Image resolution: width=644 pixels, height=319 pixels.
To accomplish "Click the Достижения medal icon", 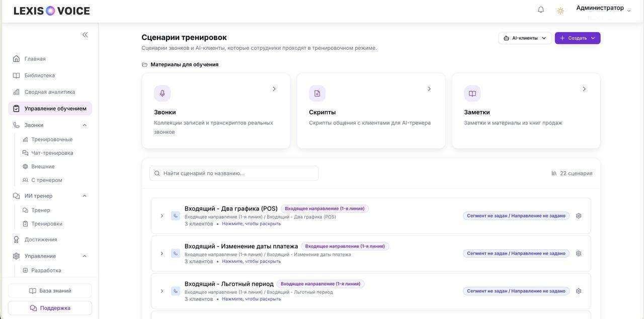I will click(16, 240).
